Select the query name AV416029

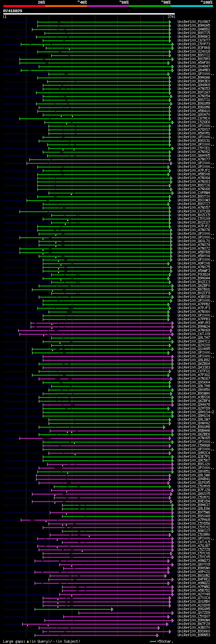13,11
